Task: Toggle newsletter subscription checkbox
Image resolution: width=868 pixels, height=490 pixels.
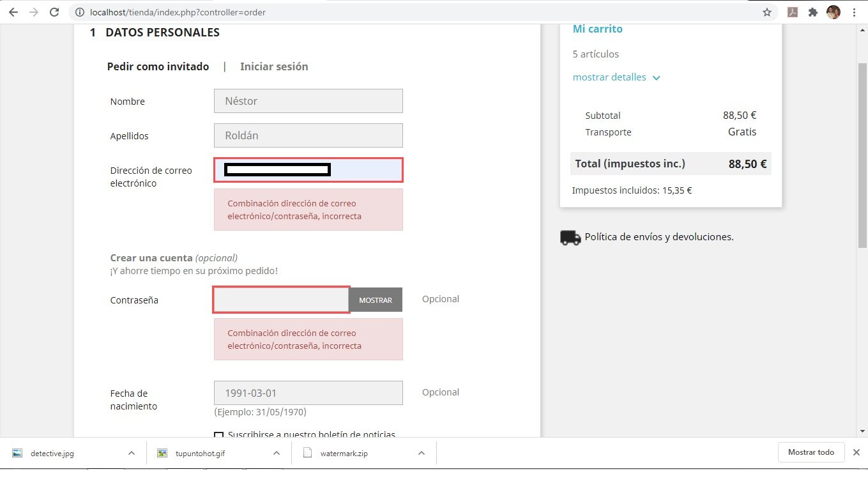Action: click(218, 436)
